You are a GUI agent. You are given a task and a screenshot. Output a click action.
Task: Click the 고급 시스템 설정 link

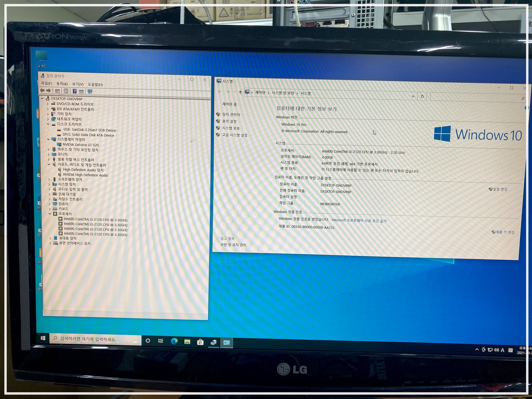point(234,135)
